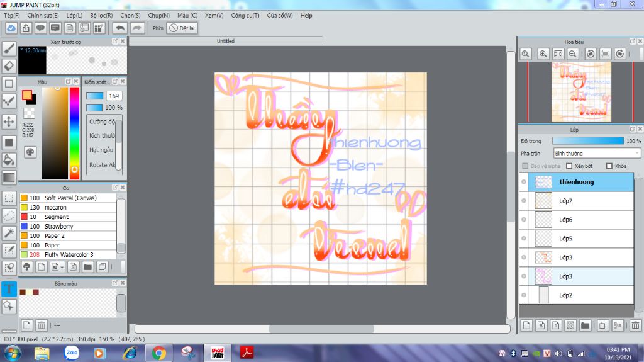Select the Soft Pastel (Canvas) brush
The height and width of the screenshot is (362, 644).
pyautogui.click(x=68, y=198)
